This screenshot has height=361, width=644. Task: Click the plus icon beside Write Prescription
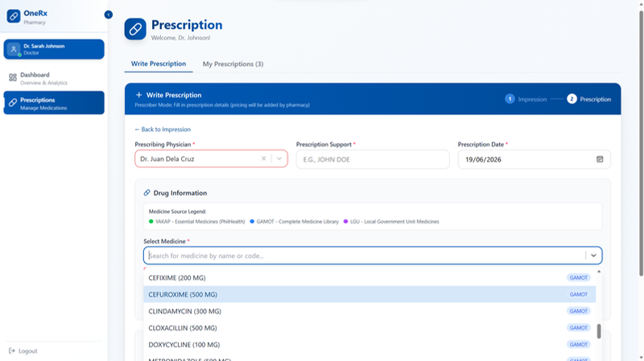point(138,95)
